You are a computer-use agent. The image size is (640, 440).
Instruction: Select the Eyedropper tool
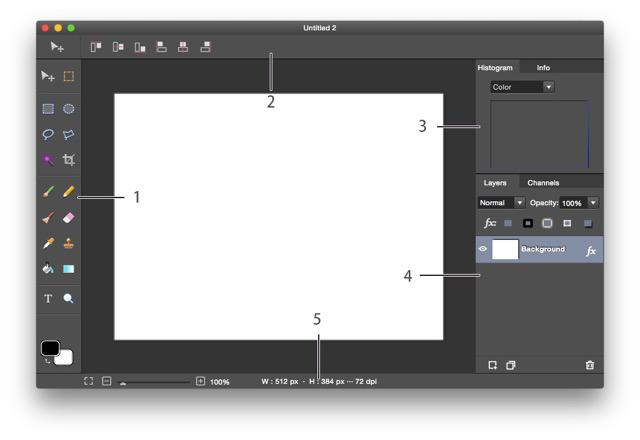click(x=48, y=243)
